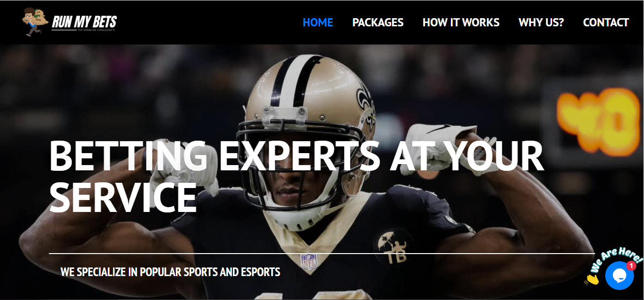The height and width of the screenshot is (300, 644).
Task: Click the "Betting Experts At Your" headline
Action: pos(297,156)
